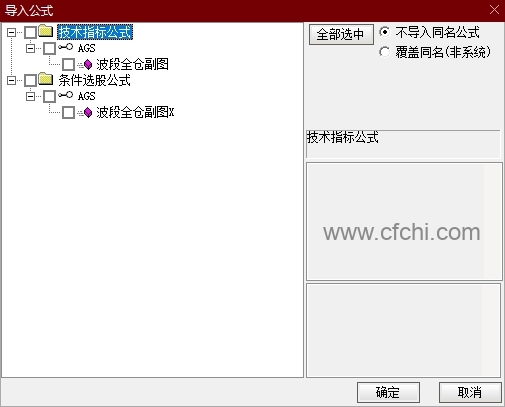Collapse AGS node under 条件选股公式

[x=31, y=96]
